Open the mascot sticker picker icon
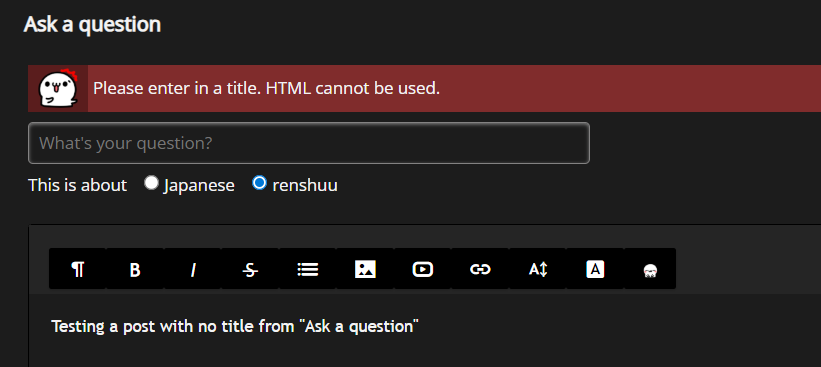 coord(650,270)
